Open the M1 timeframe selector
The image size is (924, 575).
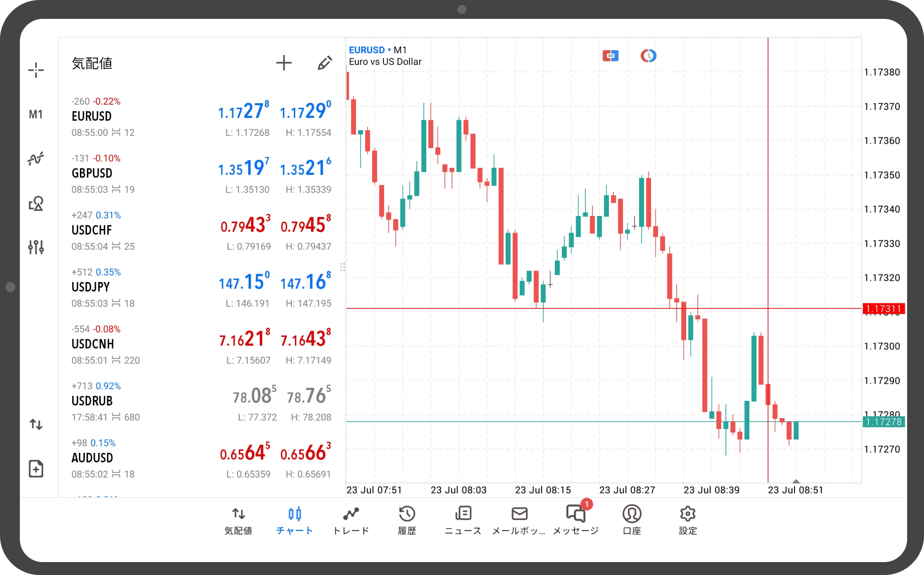point(36,115)
